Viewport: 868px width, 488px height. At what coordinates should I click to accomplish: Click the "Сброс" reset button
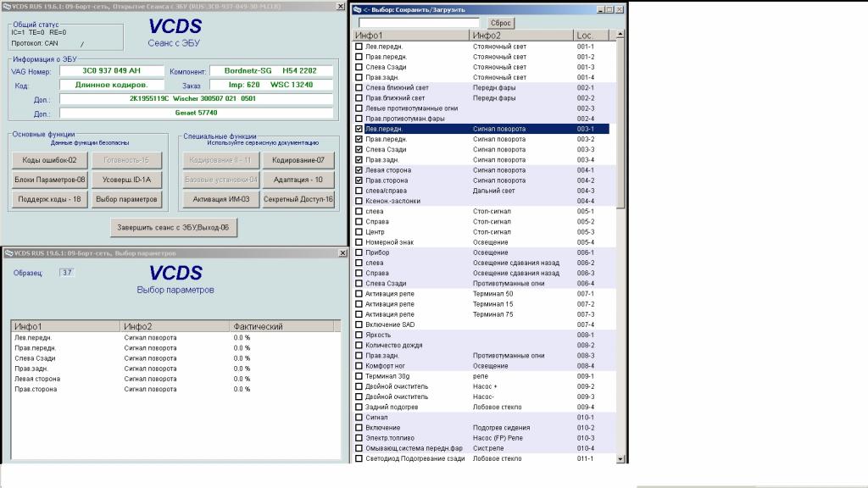tap(500, 23)
